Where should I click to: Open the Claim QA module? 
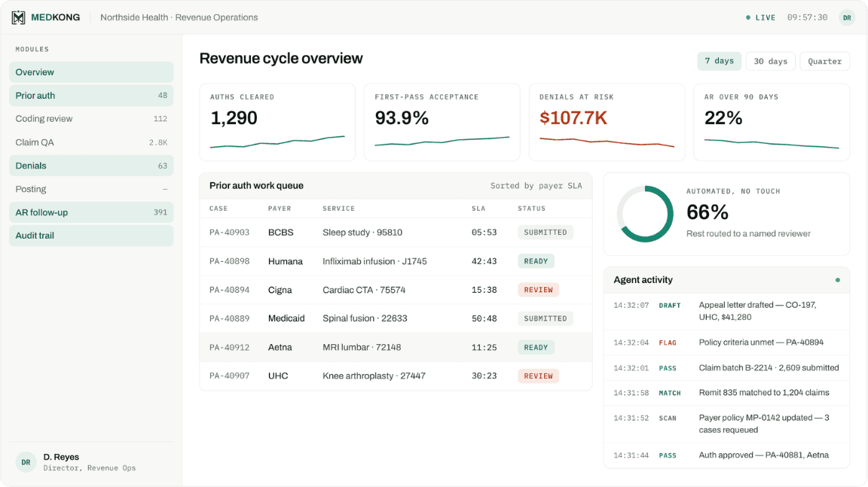point(91,142)
